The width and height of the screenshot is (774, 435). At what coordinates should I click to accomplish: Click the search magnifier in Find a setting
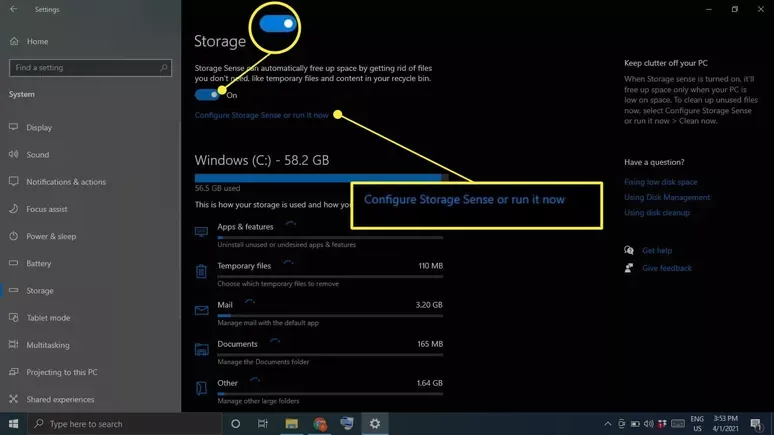(x=163, y=68)
